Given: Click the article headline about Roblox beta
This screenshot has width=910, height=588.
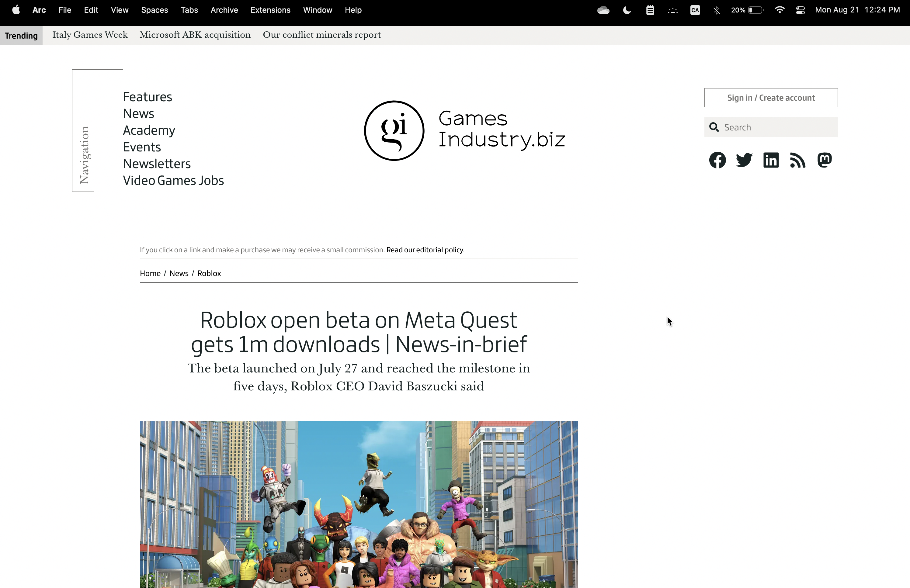Looking at the screenshot, I should coord(359,332).
